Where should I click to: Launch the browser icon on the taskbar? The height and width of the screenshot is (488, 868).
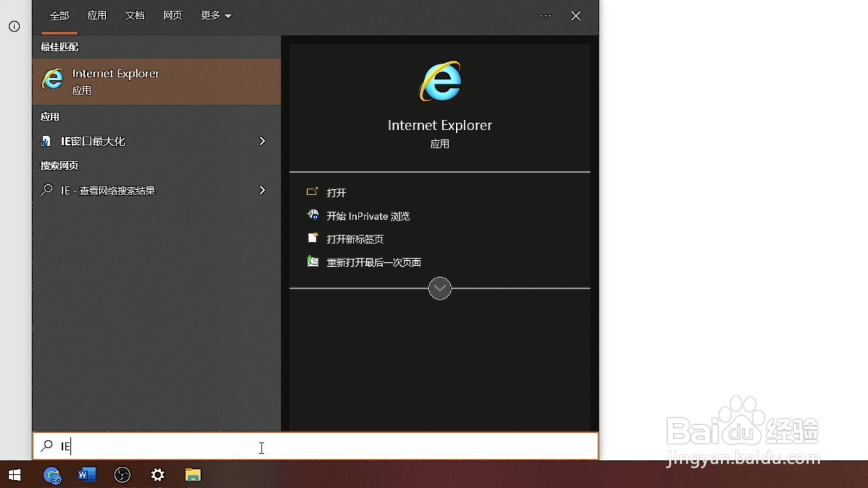53,475
